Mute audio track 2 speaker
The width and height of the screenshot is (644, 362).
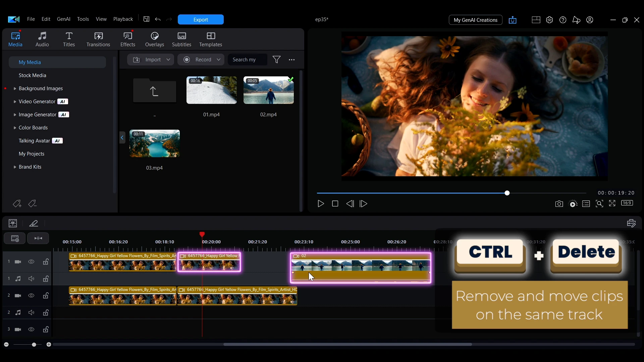(31, 312)
